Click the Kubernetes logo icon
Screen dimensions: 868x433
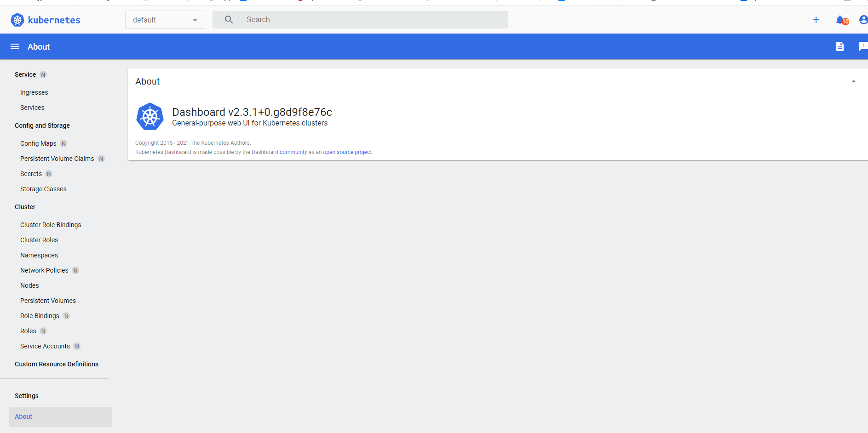point(17,20)
